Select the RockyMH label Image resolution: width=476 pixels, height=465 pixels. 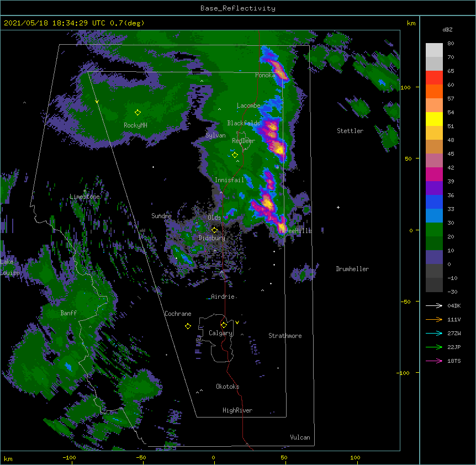coord(135,125)
